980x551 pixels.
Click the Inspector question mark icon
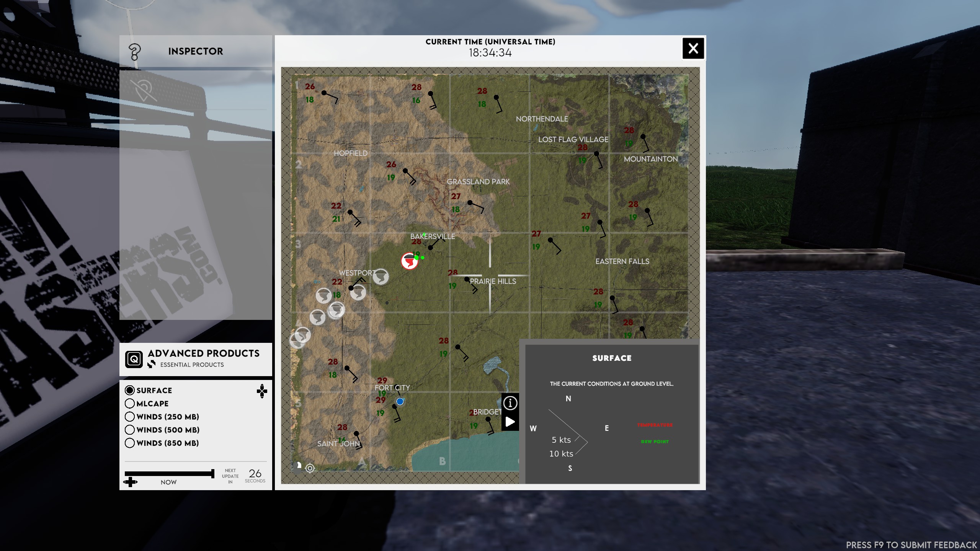[134, 52]
